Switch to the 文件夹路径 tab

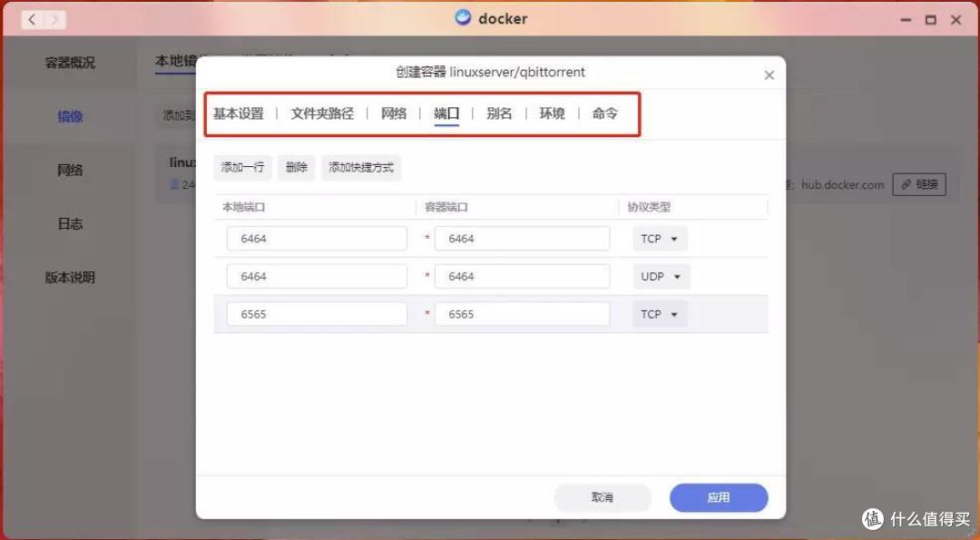click(x=322, y=113)
